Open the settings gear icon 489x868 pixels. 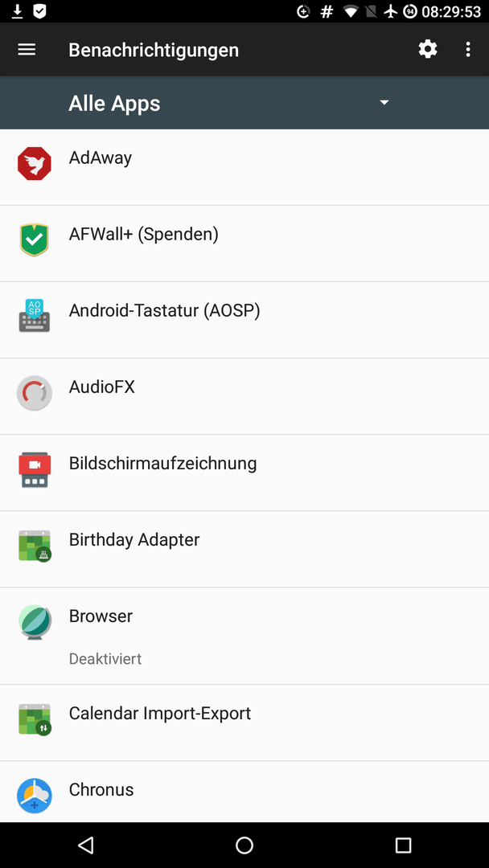428,49
